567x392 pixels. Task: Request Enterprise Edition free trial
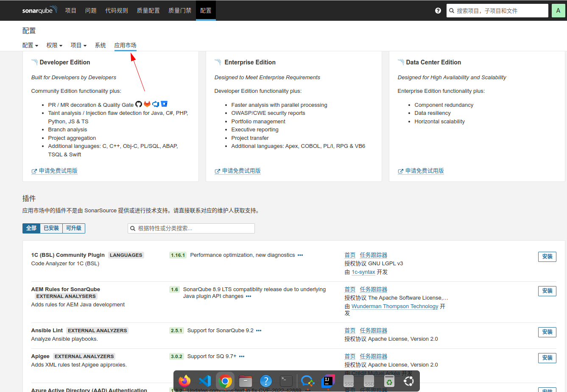[237, 171]
